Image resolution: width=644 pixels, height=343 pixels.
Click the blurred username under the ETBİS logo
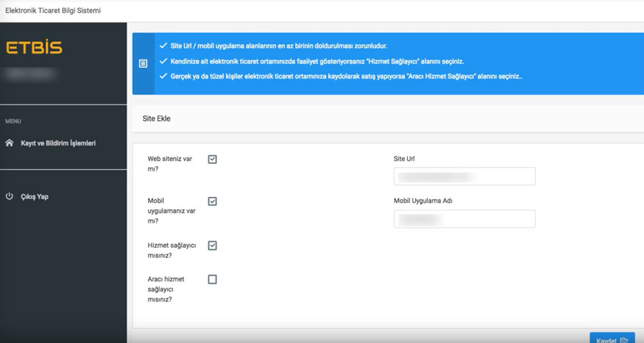click(x=29, y=74)
